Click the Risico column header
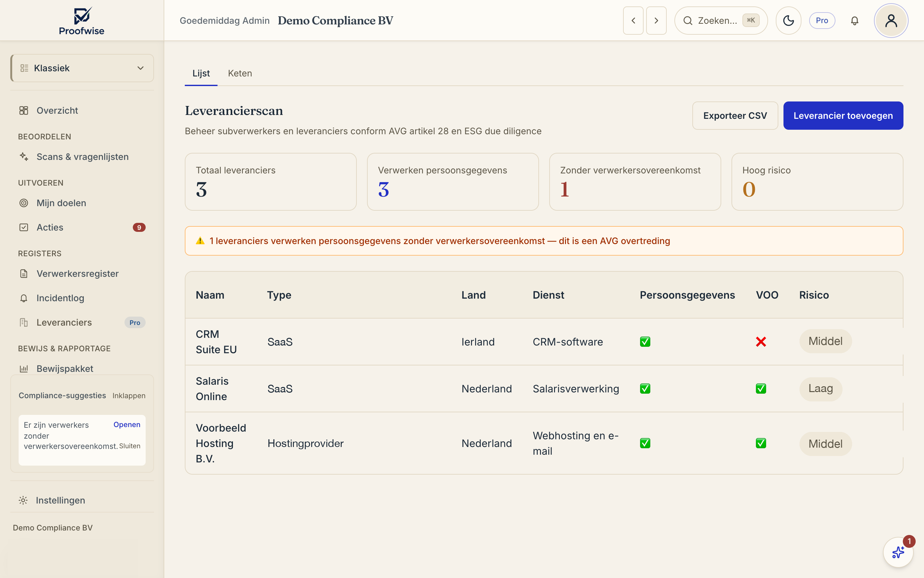This screenshot has width=924, height=578. (x=814, y=295)
